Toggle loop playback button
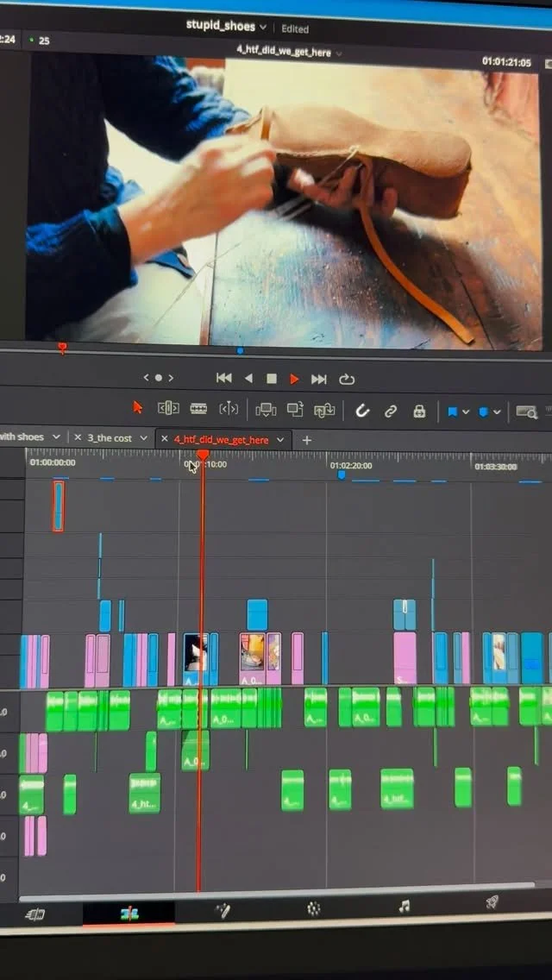This screenshot has width=552, height=980. (347, 380)
